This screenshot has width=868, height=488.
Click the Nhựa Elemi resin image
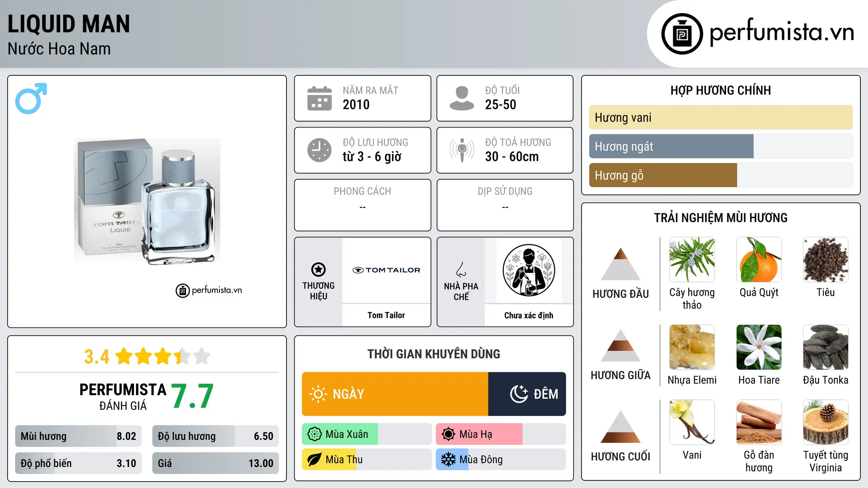(x=692, y=347)
